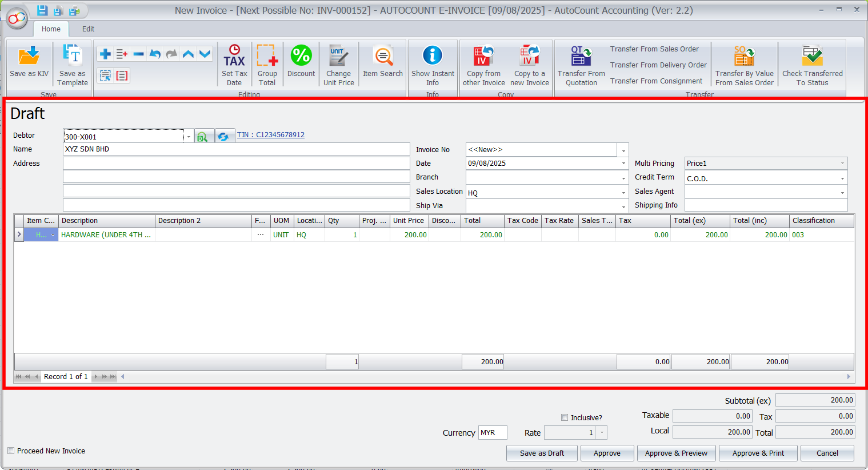Screen dimensions: 868x470
Task: Click the first Address input field
Action: pyautogui.click(x=236, y=163)
